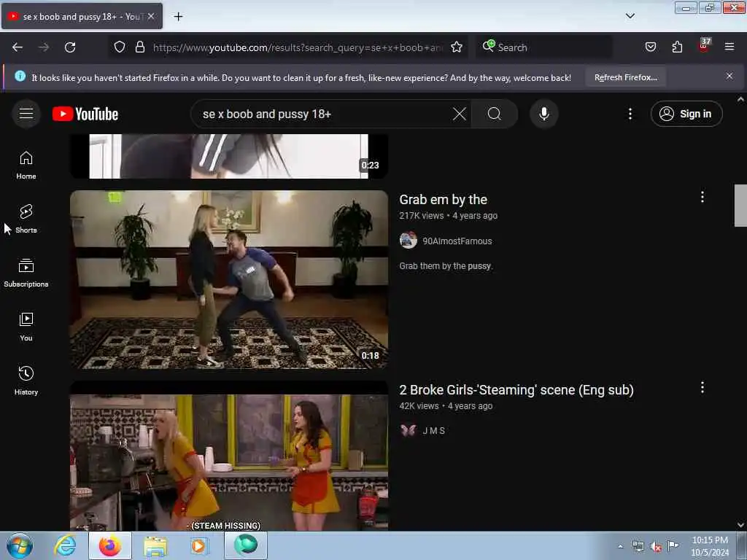This screenshot has height=560, width=747.
Task: Open Firefox application hamburger menu
Action: [729, 47]
